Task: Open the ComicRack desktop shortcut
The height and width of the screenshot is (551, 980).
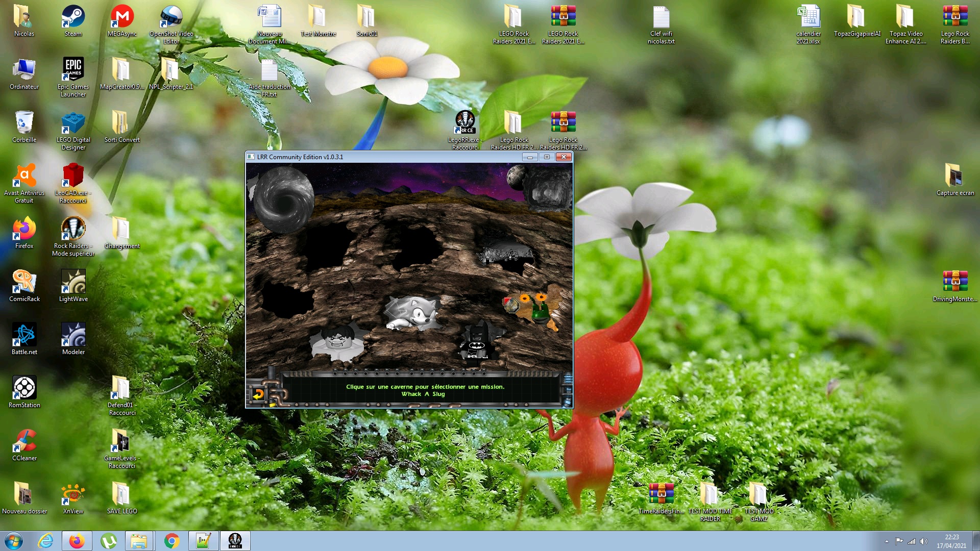Action: tap(24, 286)
